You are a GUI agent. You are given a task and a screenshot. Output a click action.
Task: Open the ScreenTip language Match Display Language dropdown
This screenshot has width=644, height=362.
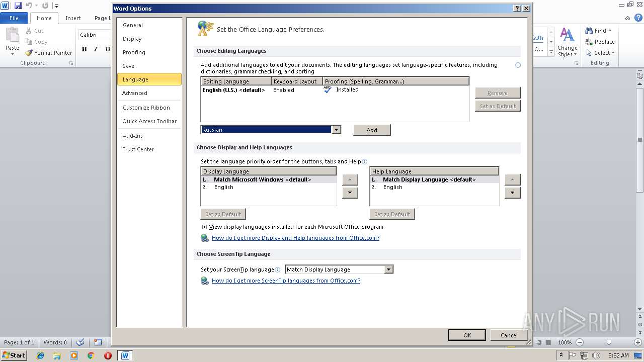[x=388, y=269]
